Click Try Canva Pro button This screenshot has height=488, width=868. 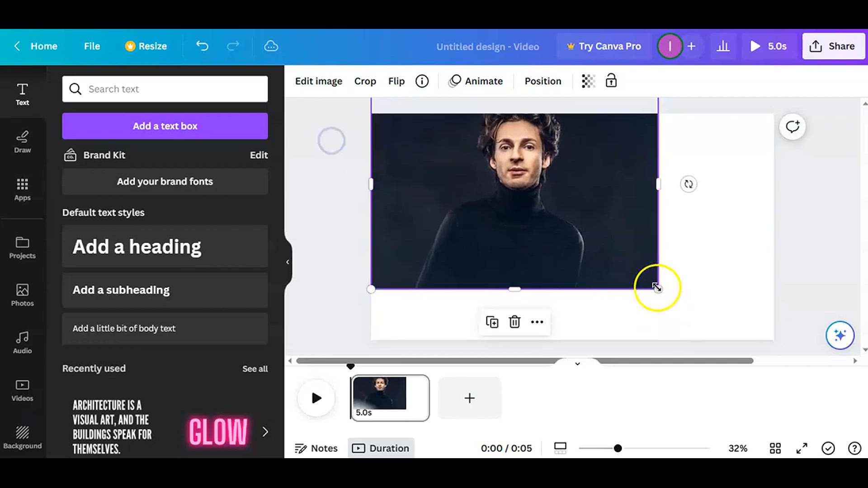(604, 46)
